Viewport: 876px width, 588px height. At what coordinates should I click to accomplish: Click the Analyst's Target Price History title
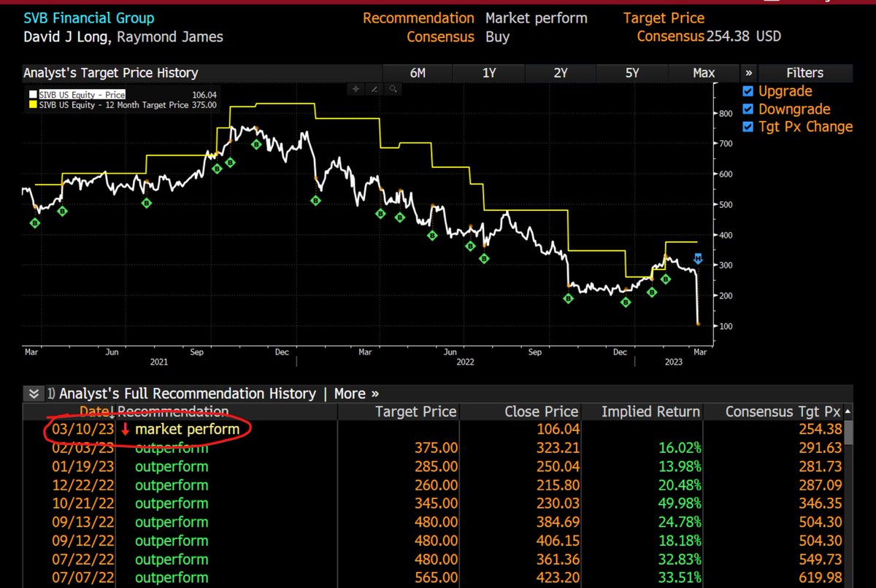point(110,73)
